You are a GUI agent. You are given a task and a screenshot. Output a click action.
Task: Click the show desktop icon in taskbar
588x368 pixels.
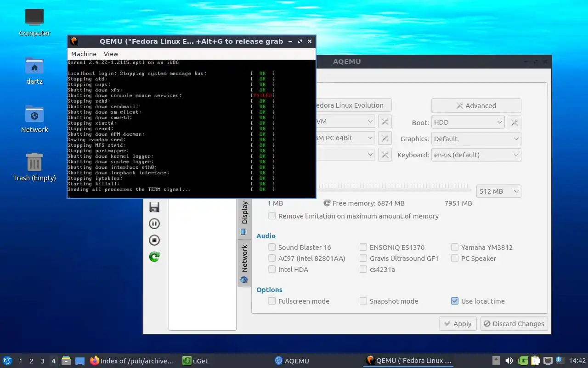80,361
